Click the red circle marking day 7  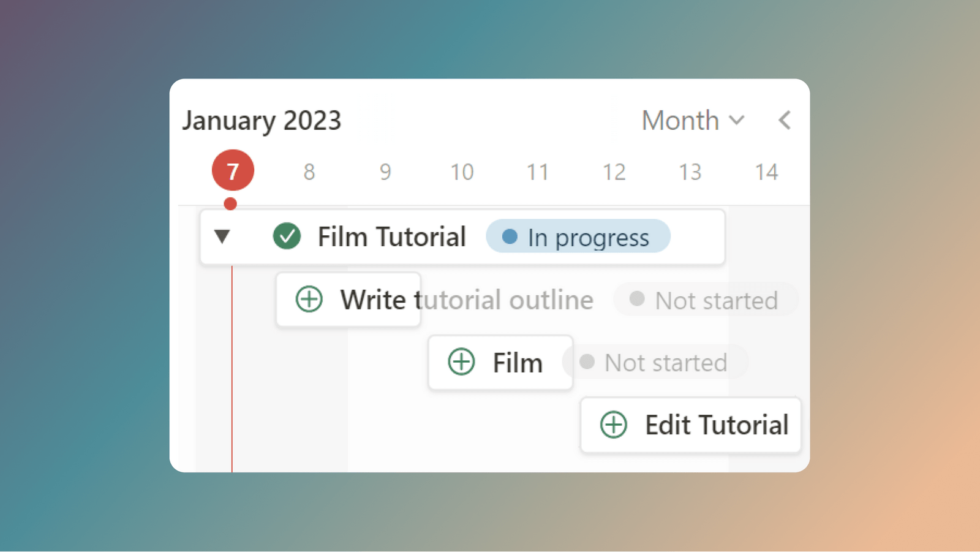pos(233,171)
